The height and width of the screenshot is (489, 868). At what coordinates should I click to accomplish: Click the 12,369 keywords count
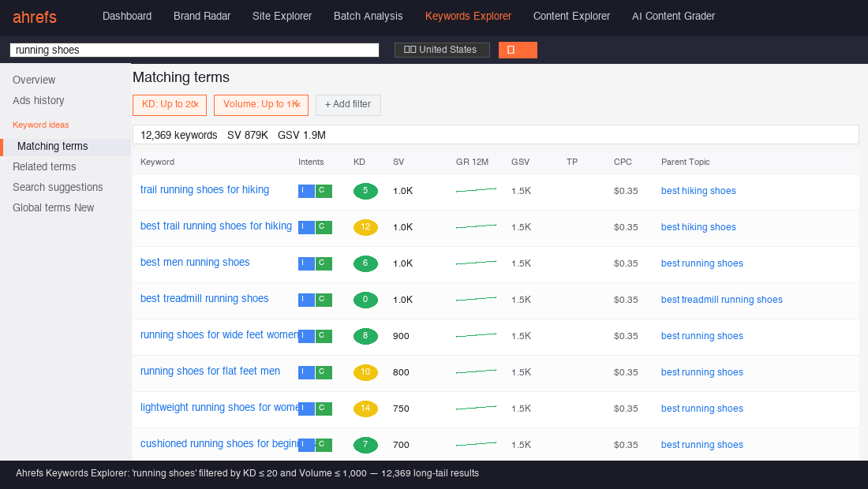(x=179, y=135)
